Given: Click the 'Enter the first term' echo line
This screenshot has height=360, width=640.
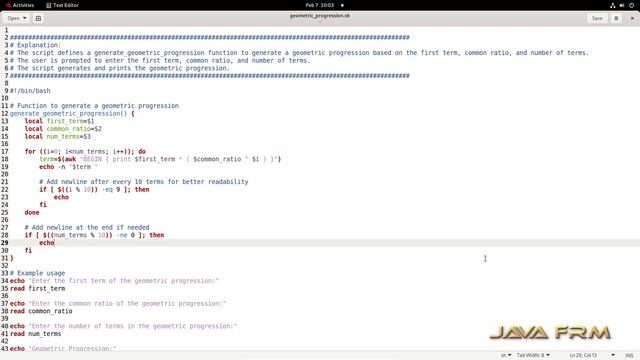Looking at the screenshot, I should tap(114, 281).
